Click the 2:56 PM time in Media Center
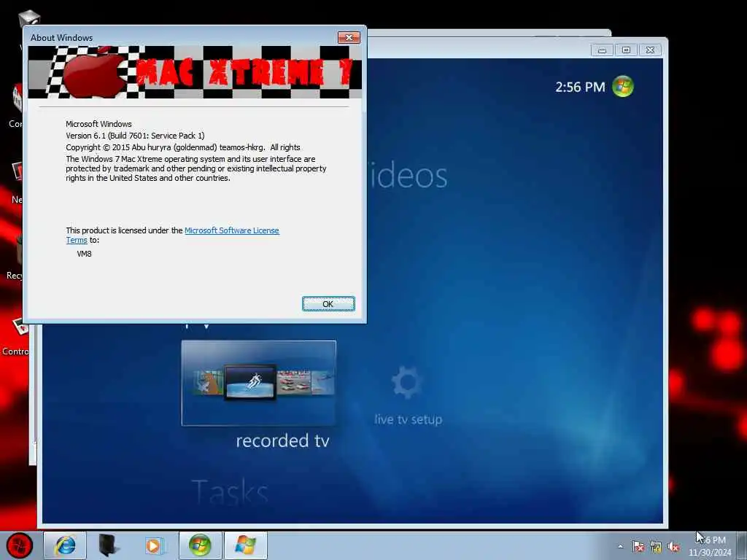The height and width of the screenshot is (560, 747). click(x=580, y=87)
